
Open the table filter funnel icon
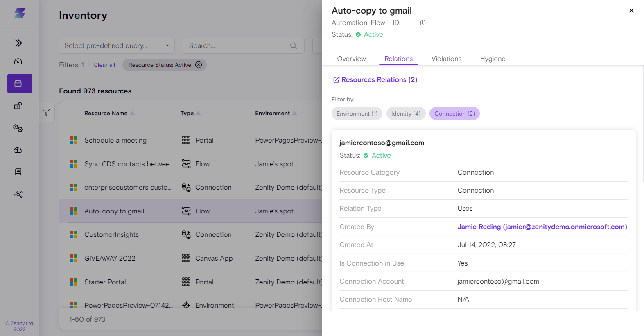pos(46,112)
